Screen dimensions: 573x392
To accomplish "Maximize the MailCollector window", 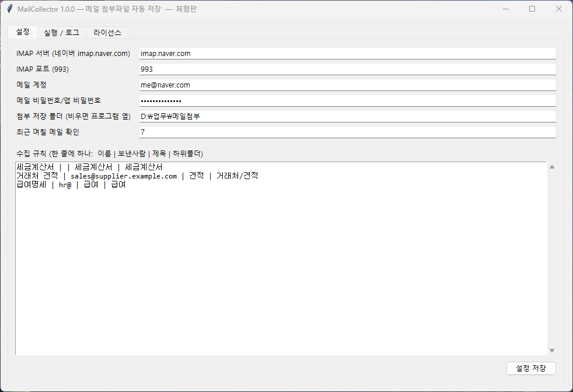I will pyautogui.click(x=532, y=9).
